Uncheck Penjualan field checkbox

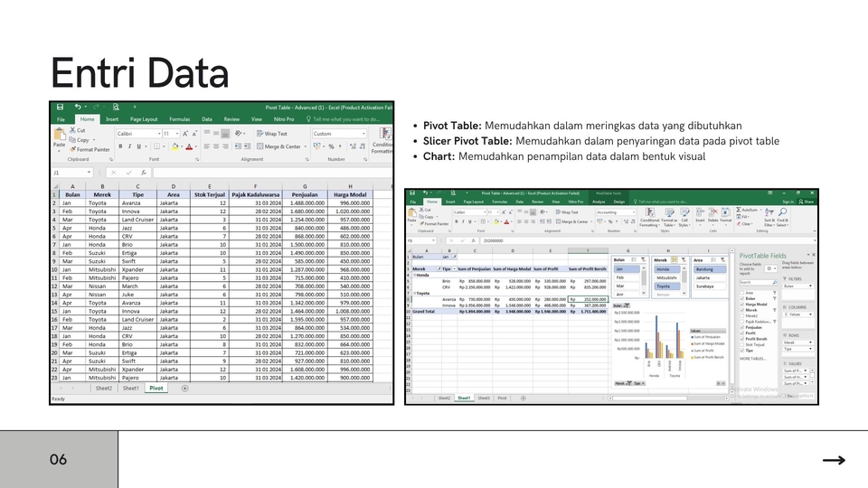[x=741, y=327]
